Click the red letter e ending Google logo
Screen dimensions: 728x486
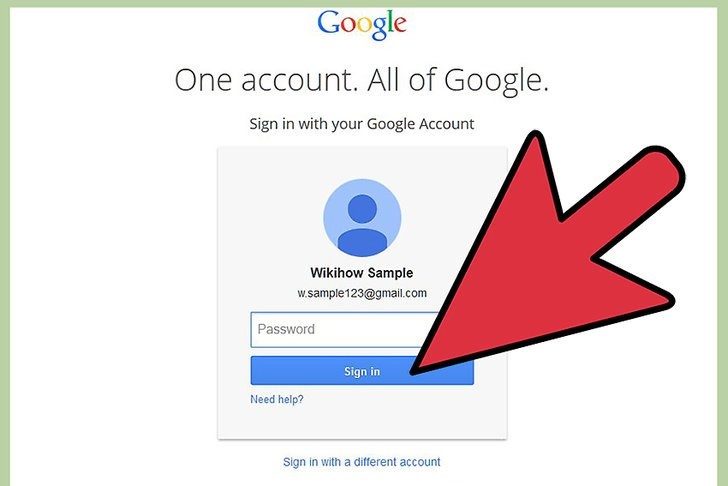400,26
